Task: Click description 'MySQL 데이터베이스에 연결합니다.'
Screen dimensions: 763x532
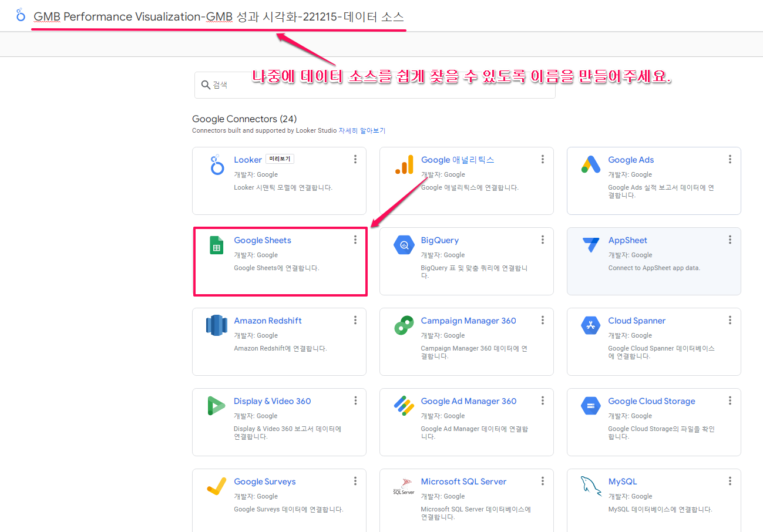Action: pos(660,509)
